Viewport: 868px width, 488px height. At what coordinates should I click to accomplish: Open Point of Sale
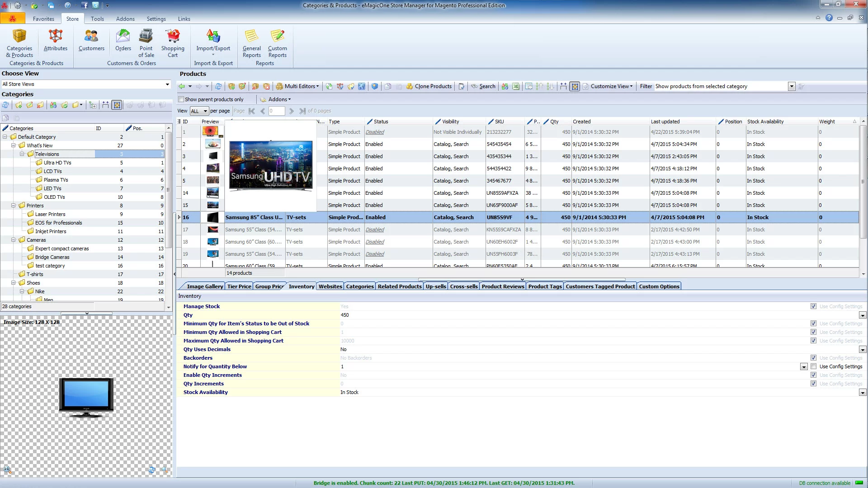click(146, 43)
